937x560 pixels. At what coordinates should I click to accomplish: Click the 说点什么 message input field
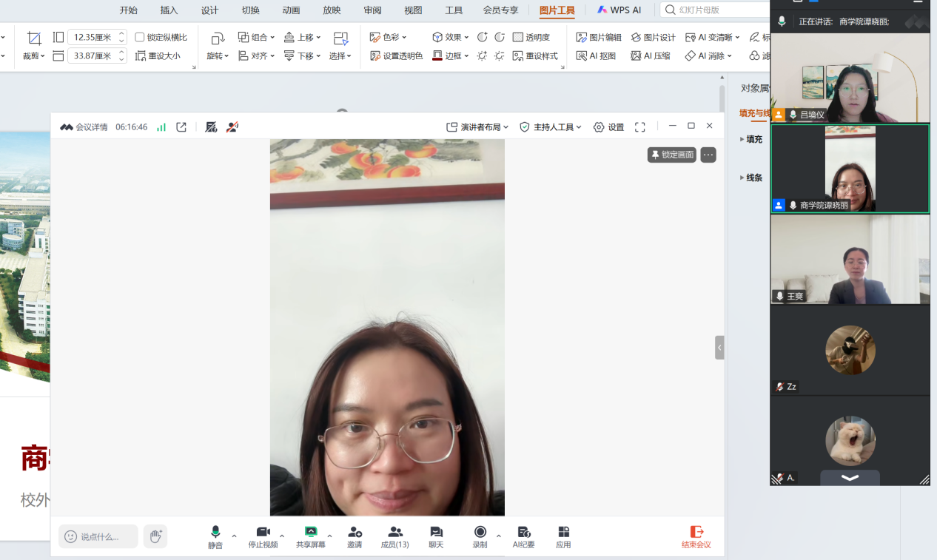(99, 536)
